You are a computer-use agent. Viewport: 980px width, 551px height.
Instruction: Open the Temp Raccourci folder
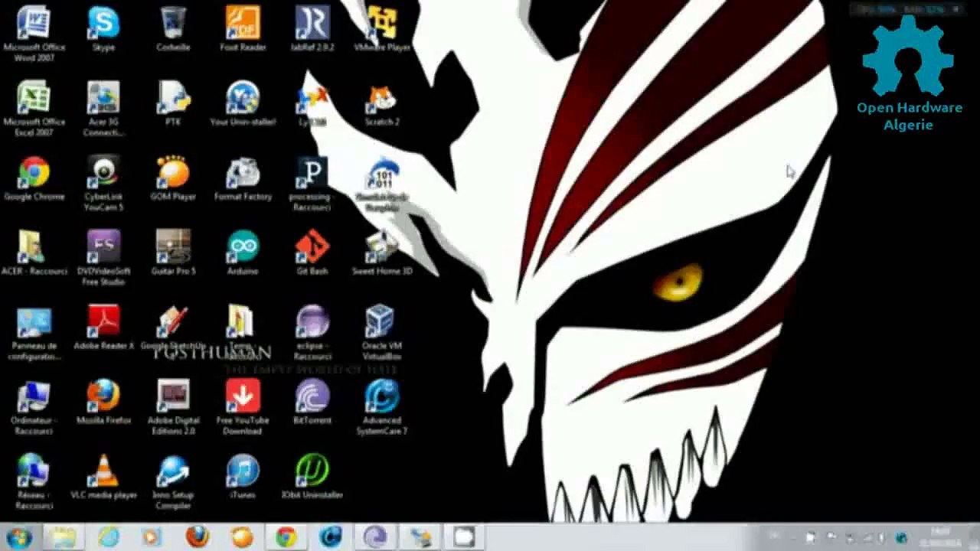point(243,332)
